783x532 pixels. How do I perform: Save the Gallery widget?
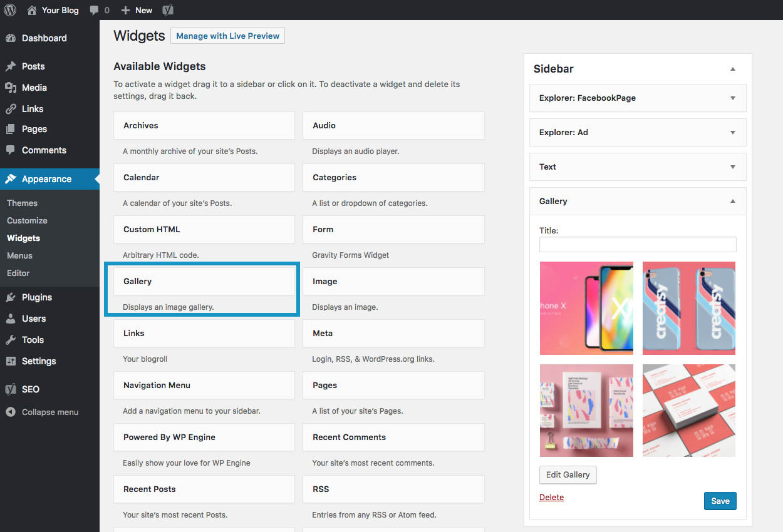click(720, 501)
